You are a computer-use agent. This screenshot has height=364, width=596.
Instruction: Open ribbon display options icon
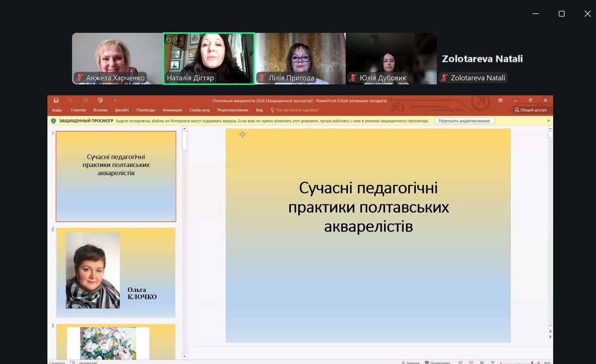pos(500,100)
